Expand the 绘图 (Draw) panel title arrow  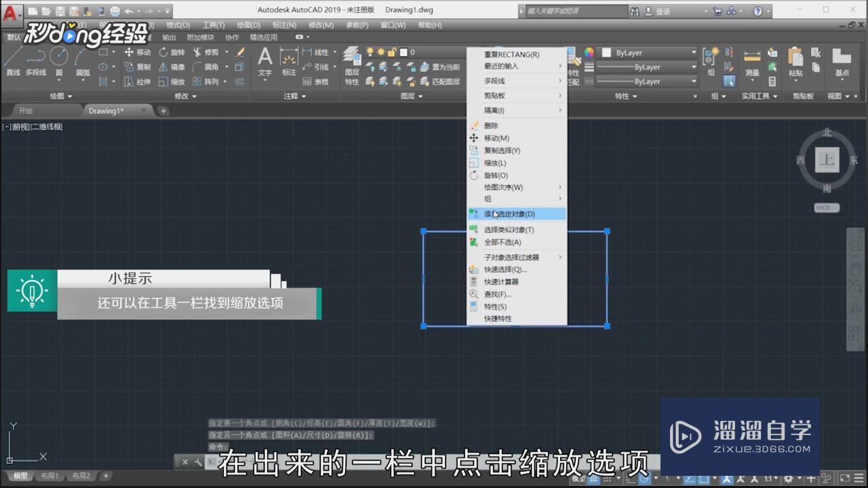69,96
